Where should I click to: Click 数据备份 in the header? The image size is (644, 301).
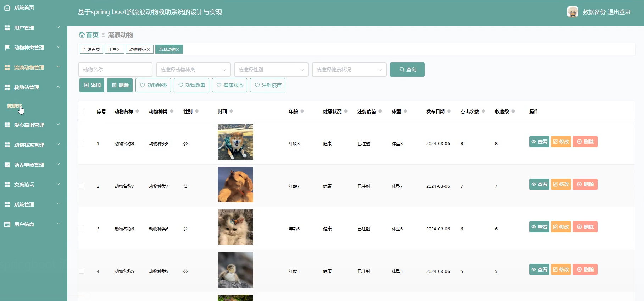[x=594, y=12]
